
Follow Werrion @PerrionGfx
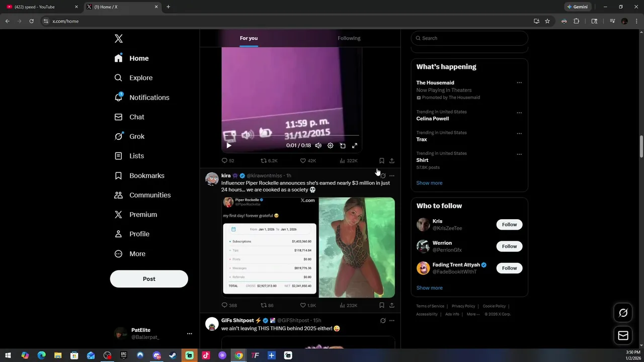click(509, 246)
